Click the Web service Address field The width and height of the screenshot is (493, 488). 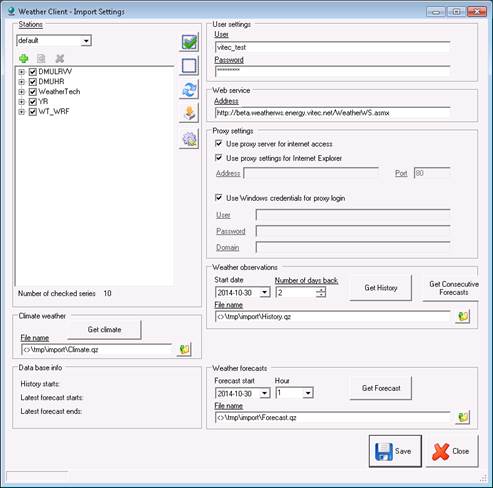tap(333, 113)
